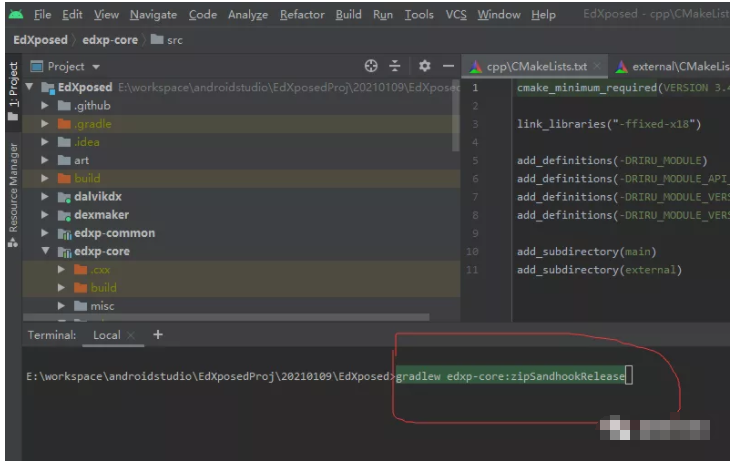Image resolution: width=736 pixels, height=464 pixels.
Task: Switch to the external\CMakeLists editor tab
Action: click(x=671, y=67)
